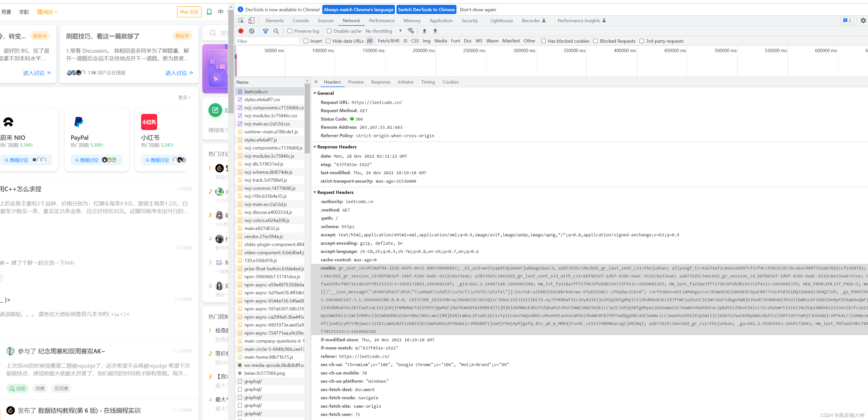Click the inspect element selector icon
Screen dimensions: 868x420
pyautogui.click(x=241, y=21)
